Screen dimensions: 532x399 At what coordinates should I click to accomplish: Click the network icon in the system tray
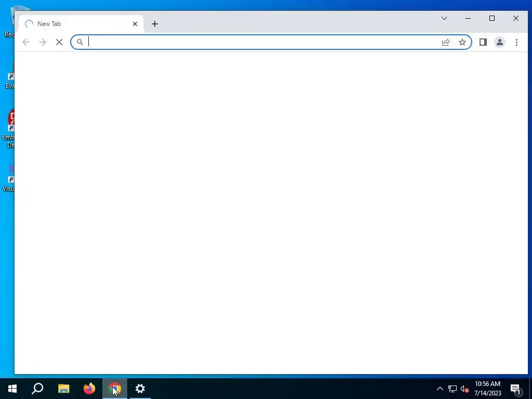pos(453,389)
